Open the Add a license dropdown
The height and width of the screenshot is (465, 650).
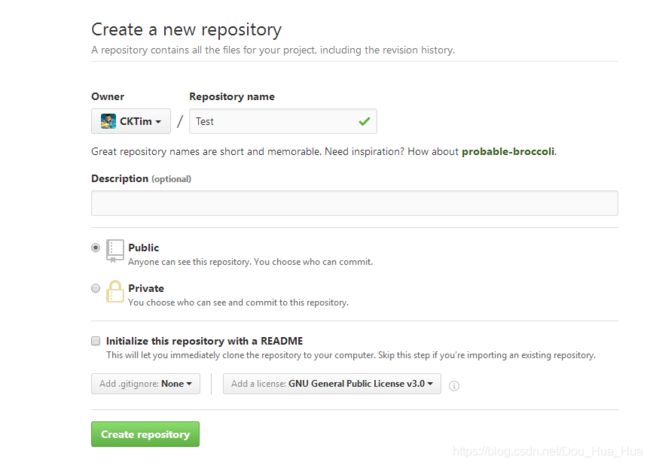[x=332, y=384]
